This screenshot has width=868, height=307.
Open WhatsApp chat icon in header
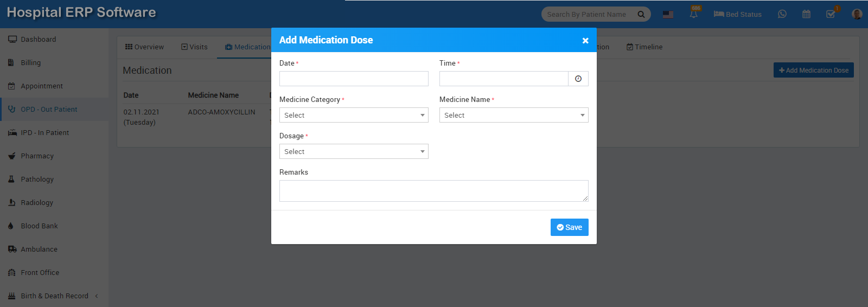pyautogui.click(x=782, y=14)
